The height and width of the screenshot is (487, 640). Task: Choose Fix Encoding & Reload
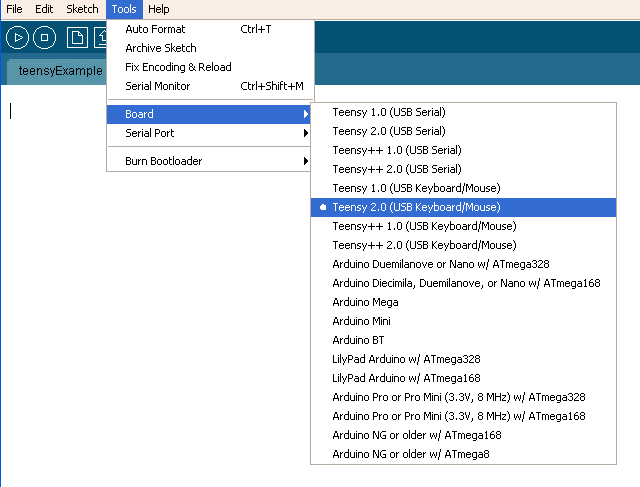coord(209,67)
